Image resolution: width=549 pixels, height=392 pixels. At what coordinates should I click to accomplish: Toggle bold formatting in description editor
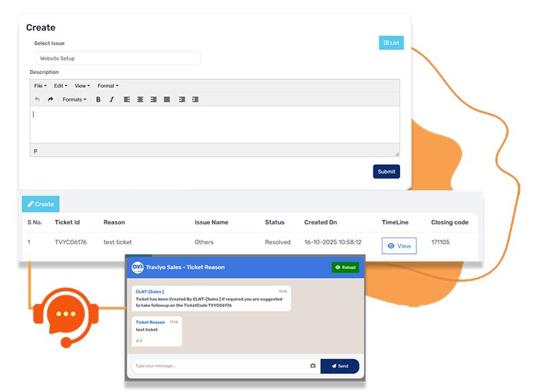(x=98, y=100)
